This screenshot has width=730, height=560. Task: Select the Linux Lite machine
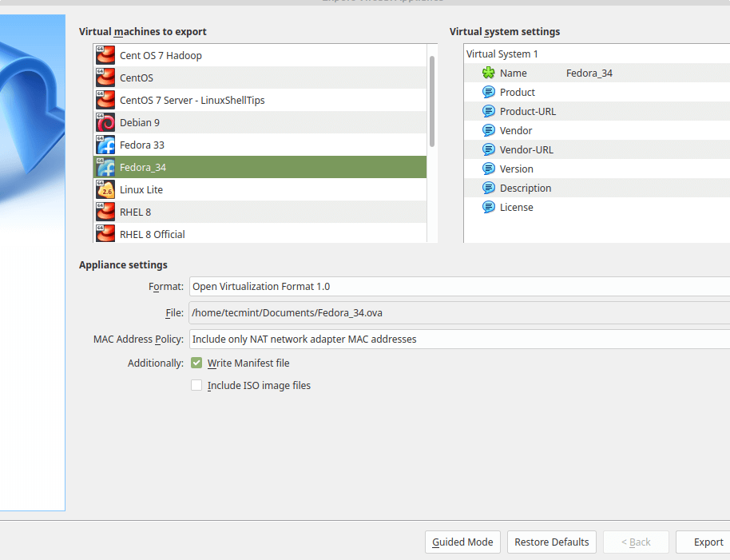(x=260, y=189)
